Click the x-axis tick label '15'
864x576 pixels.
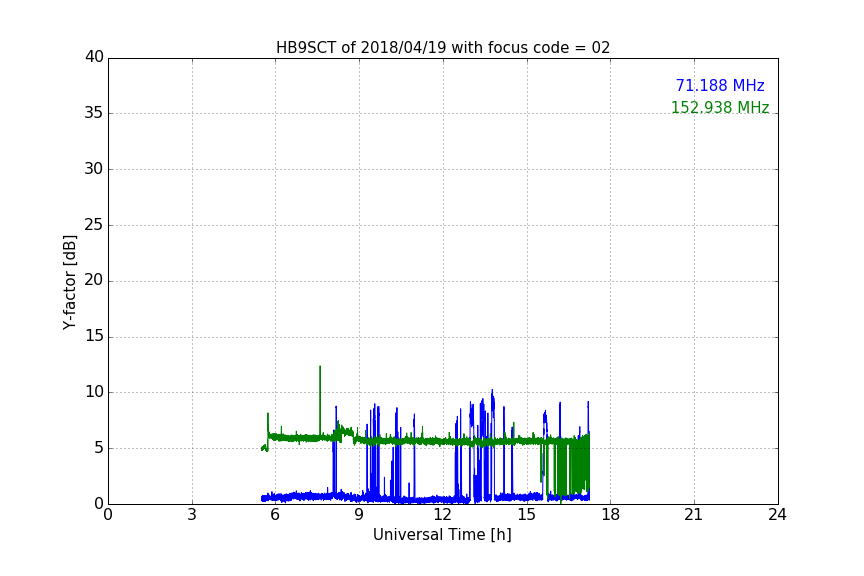tap(527, 515)
